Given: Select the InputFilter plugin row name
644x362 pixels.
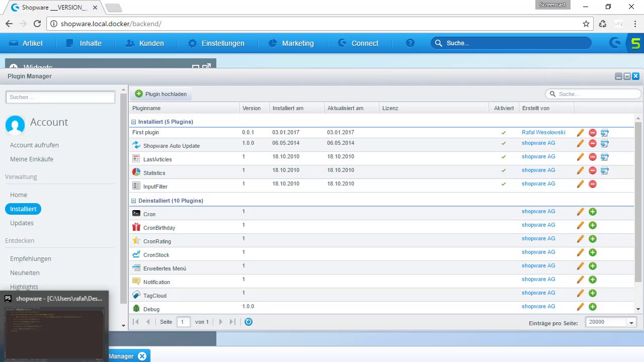Looking at the screenshot, I should click(155, 187).
